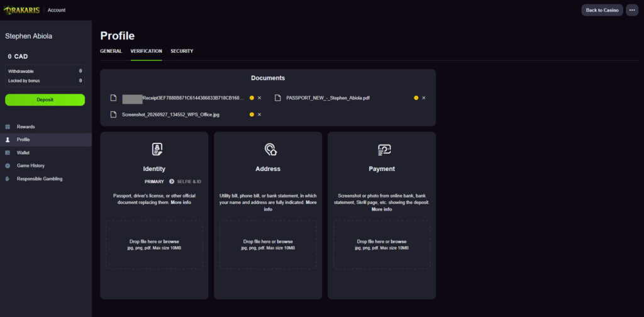Select the Verification tab

click(x=146, y=52)
